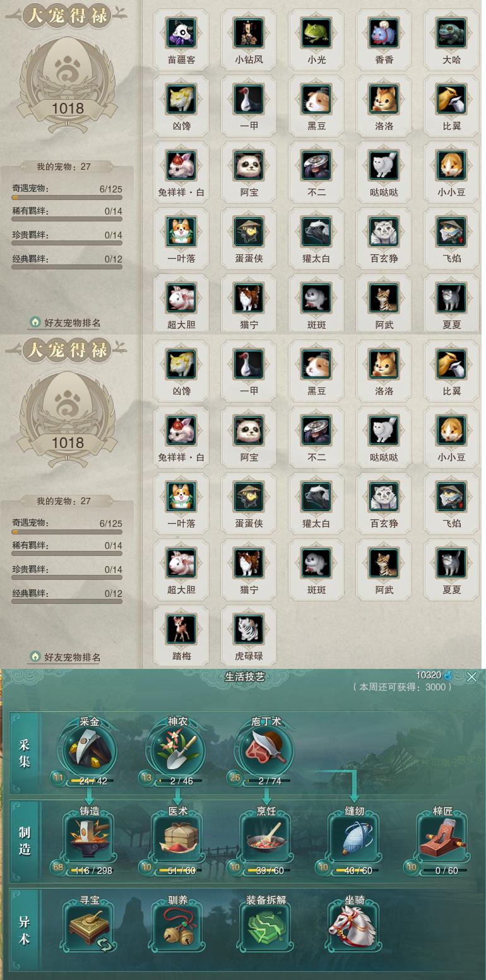This screenshot has width=486, height=980.
Task: Select the 庖丁术 butchery skill
Action: (x=266, y=750)
